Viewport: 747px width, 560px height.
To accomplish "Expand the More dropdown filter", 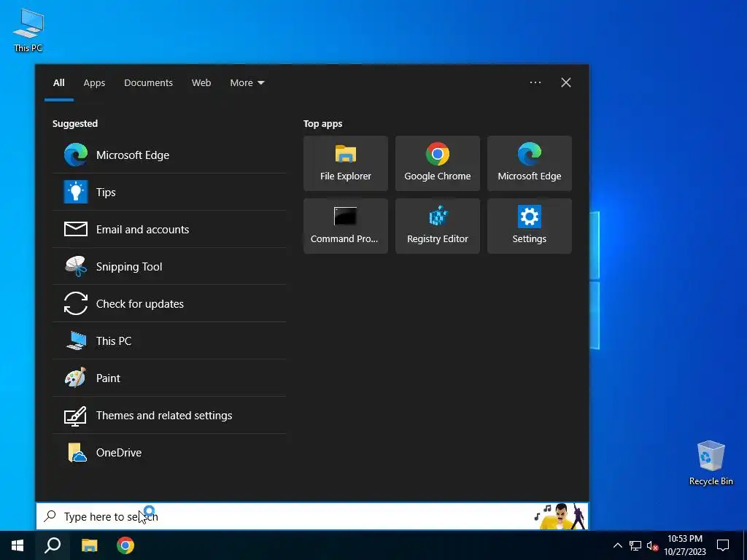I will pos(247,83).
